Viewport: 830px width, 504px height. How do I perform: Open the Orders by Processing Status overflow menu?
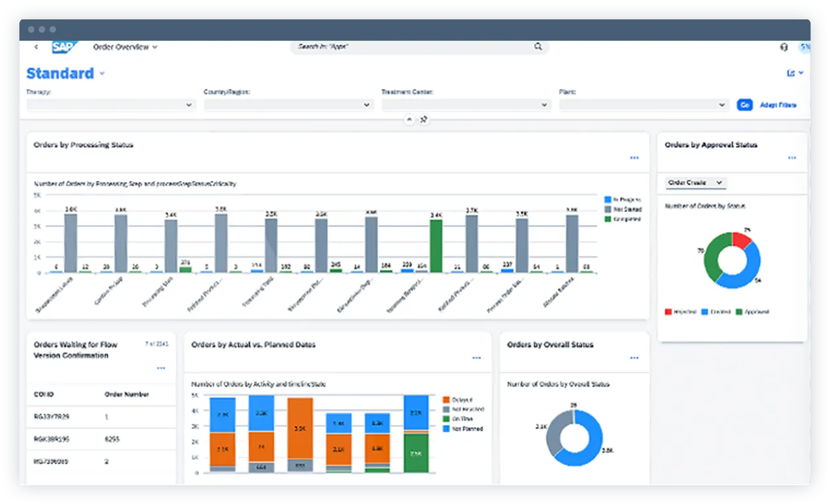coord(633,158)
